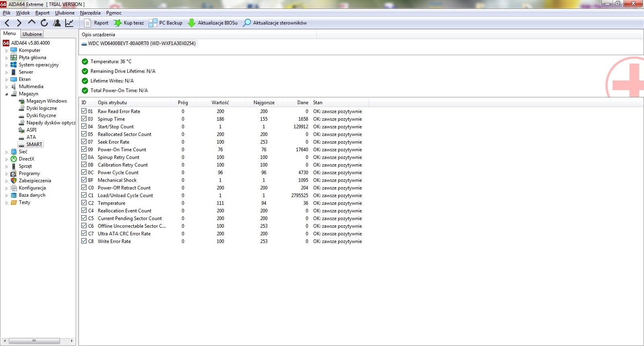Viewport: 644px width, 346px height.
Task: Toggle the Write Error Rate checkbox
Action: (x=84, y=241)
